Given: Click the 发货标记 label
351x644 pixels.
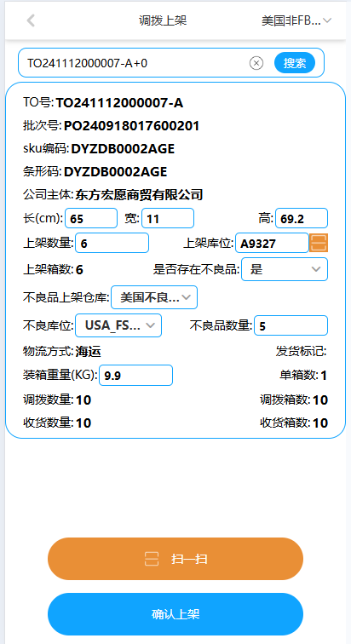Looking at the screenshot, I should 301,352.
